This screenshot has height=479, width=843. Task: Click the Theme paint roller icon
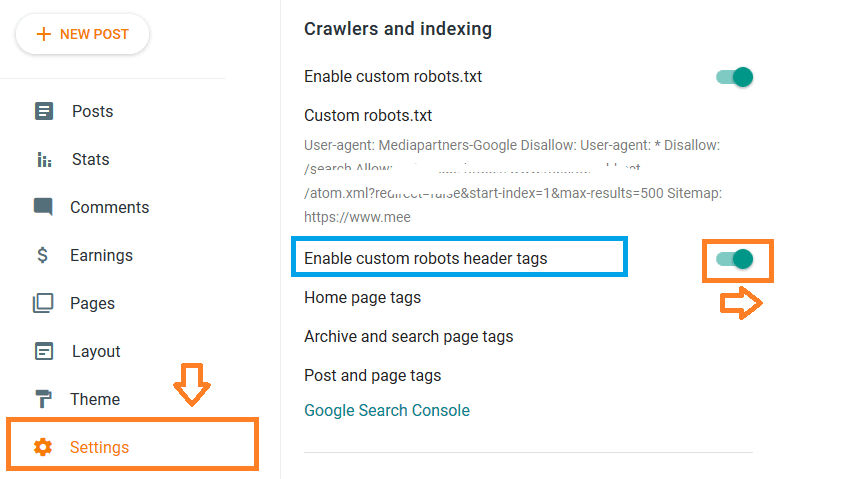[x=44, y=399]
